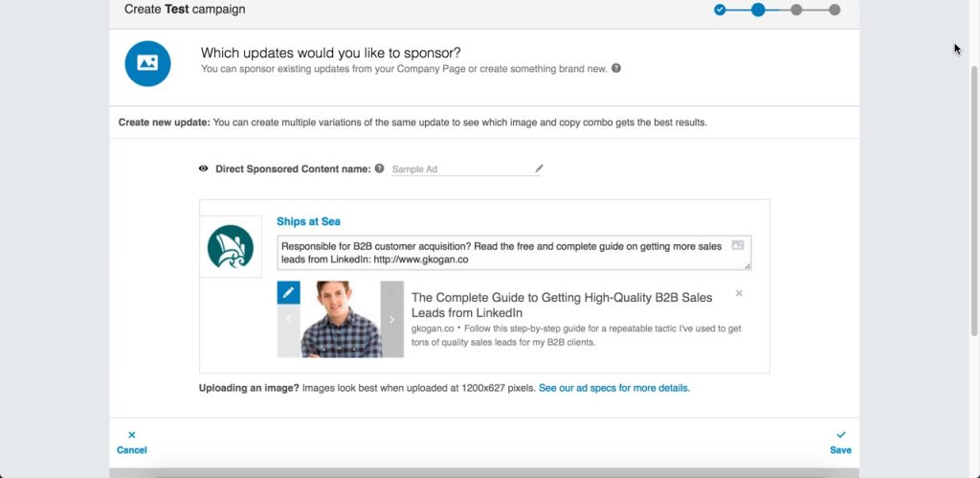
Task: Open the 'See our ad specs' link
Action: [613, 388]
